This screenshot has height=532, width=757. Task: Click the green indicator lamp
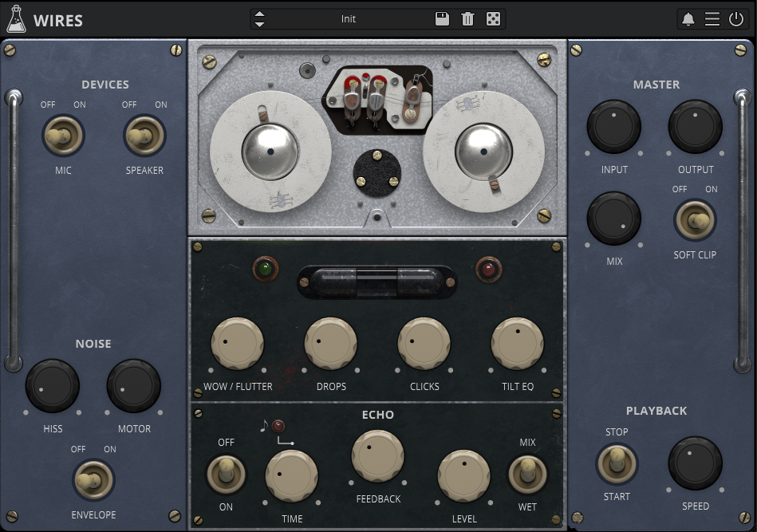[262, 268]
